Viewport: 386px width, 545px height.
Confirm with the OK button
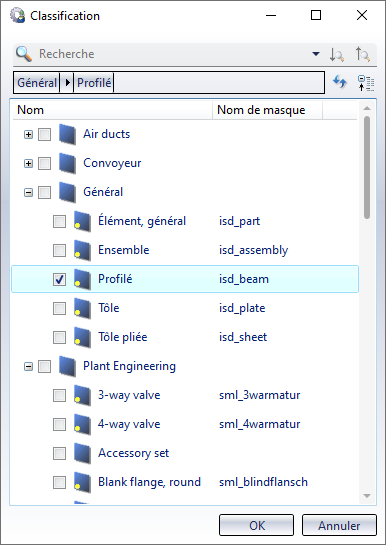(256, 526)
